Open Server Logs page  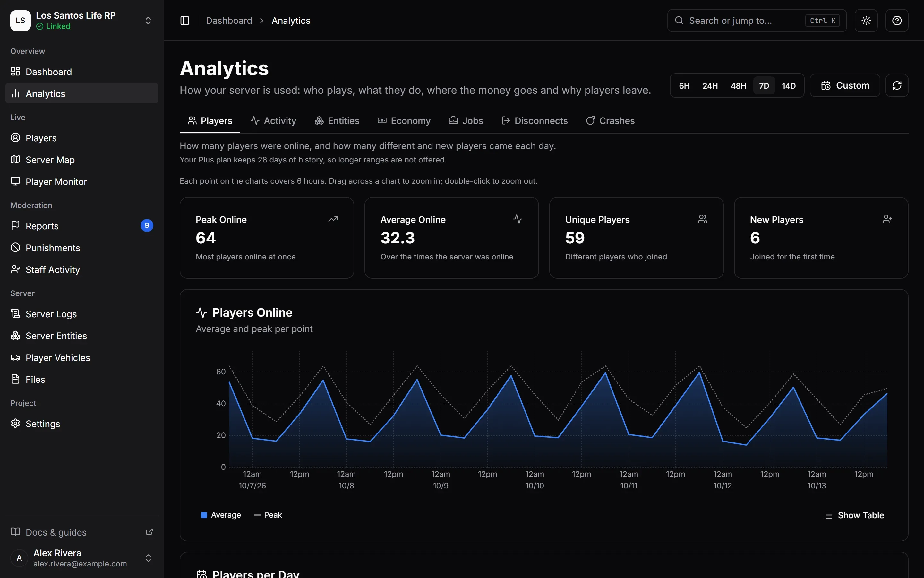click(82, 314)
